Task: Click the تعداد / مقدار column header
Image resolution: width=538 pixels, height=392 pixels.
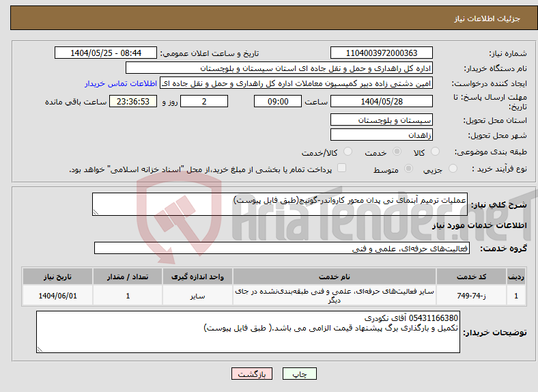Action: tap(127, 277)
